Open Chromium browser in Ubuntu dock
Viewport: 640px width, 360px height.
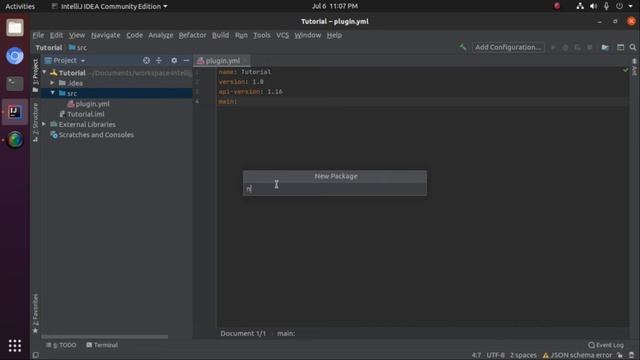15,56
